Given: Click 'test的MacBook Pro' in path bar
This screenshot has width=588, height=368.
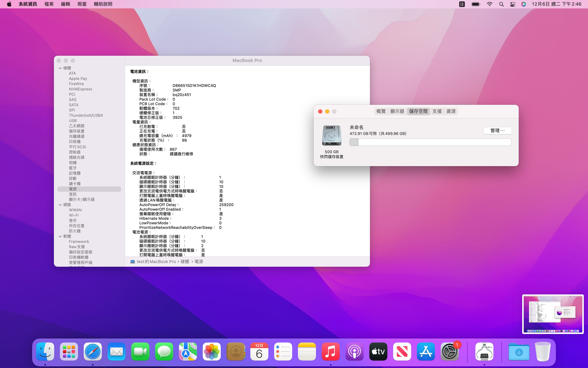Looking at the screenshot, I should [x=156, y=262].
